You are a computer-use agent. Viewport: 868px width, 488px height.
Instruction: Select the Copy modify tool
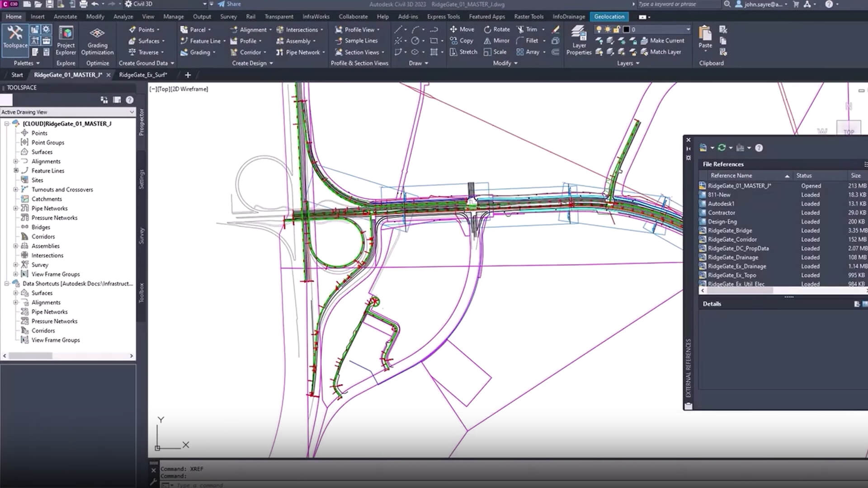point(461,41)
